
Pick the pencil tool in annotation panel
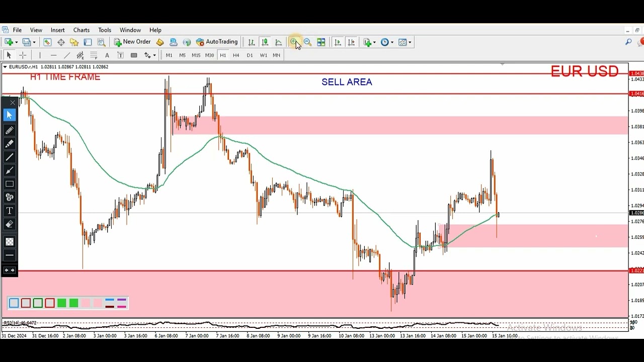pyautogui.click(x=9, y=130)
